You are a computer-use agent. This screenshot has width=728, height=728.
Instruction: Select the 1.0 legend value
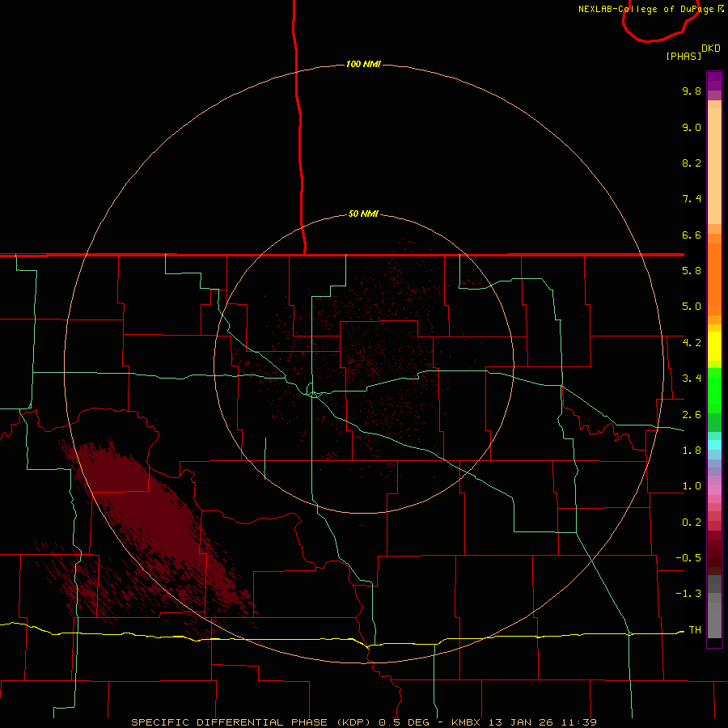click(x=692, y=486)
